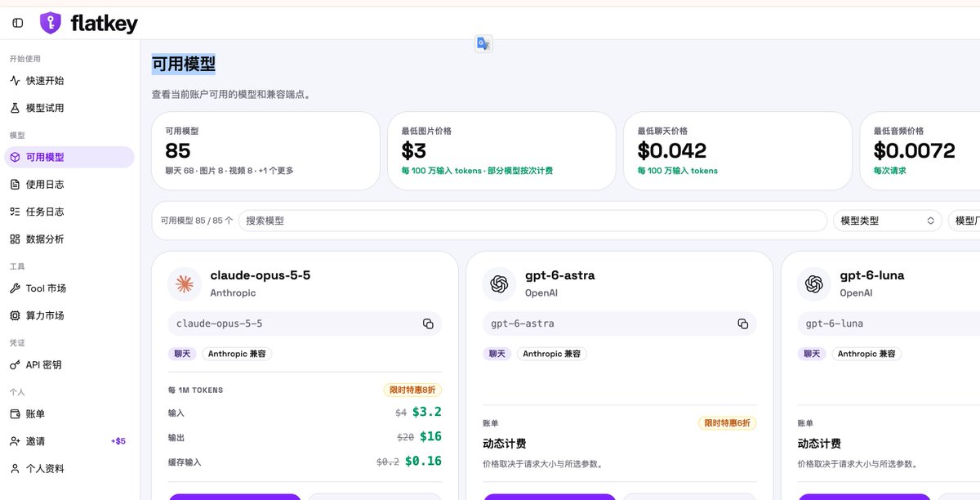980x500 pixels.
Task: Click the 模型试用 flask icon
Action: (x=15, y=108)
